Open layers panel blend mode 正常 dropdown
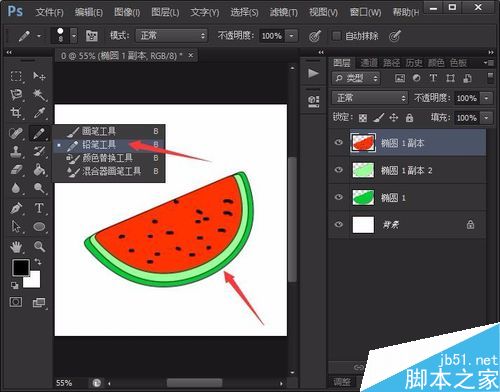 coord(370,98)
